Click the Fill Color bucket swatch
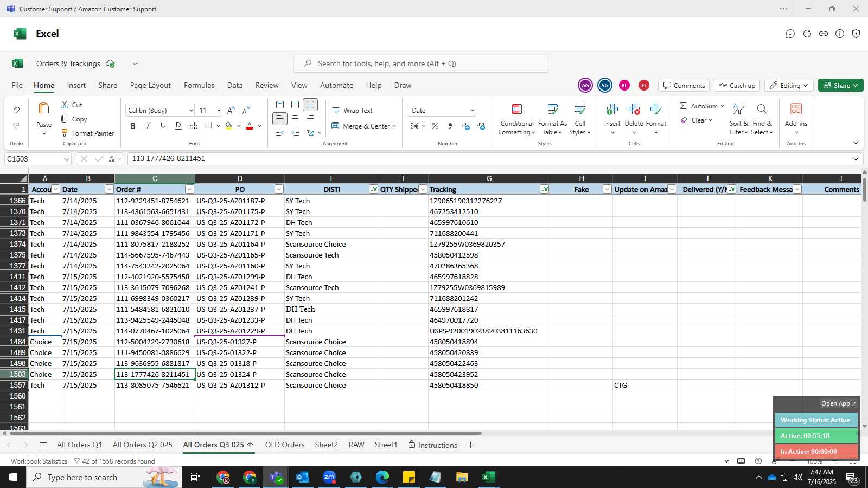Screen dimensions: 868x488 click(229, 126)
